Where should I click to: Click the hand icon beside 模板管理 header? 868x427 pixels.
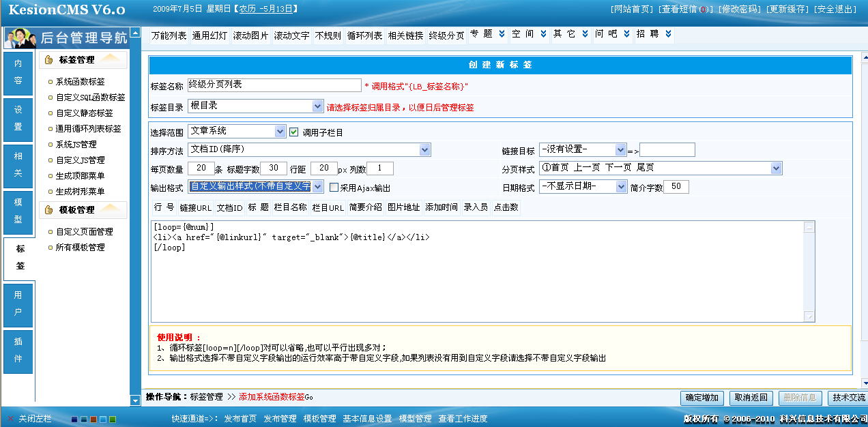(48, 210)
